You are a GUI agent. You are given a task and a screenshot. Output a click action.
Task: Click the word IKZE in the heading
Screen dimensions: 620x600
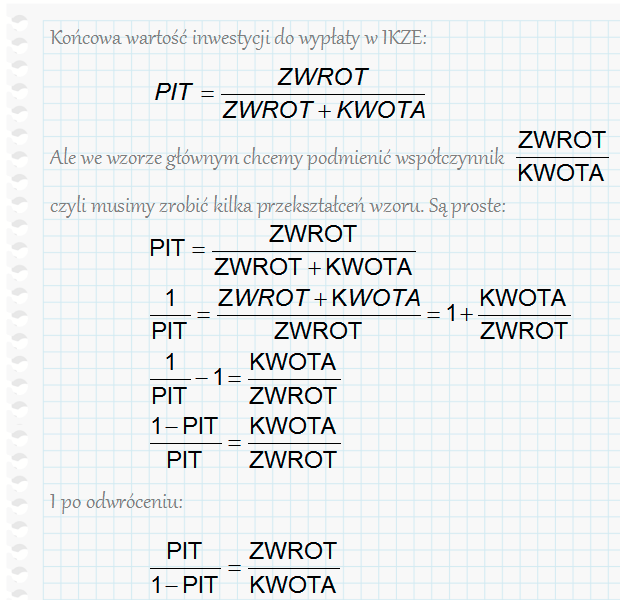click(x=406, y=38)
